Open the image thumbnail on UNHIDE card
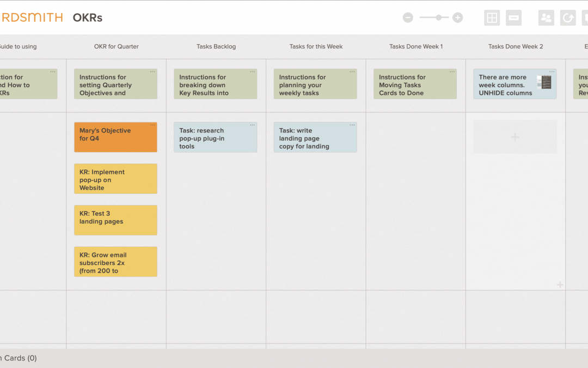588x368 pixels. point(544,82)
